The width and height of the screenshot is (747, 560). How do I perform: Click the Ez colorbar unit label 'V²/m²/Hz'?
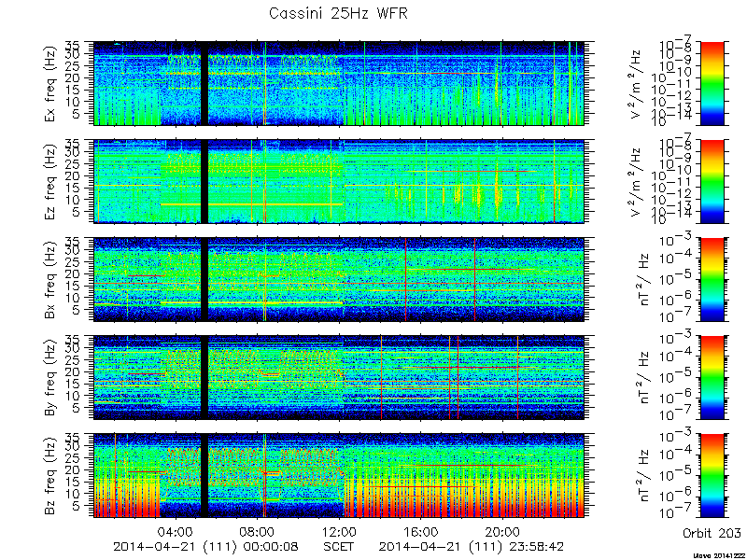click(637, 182)
